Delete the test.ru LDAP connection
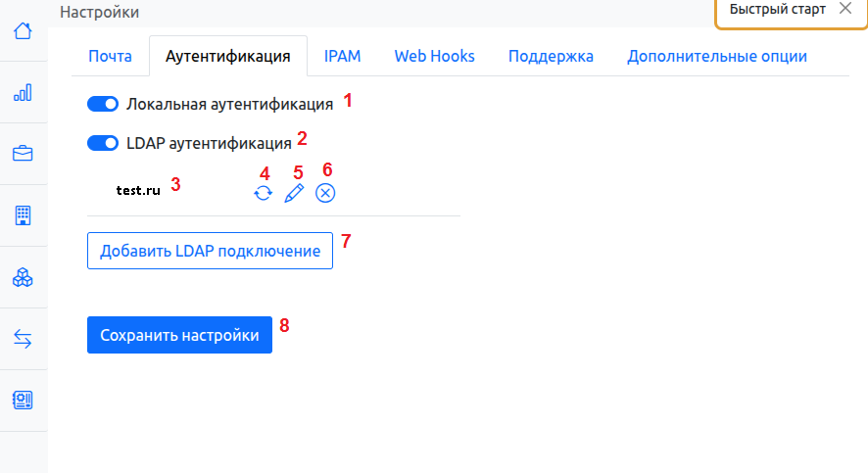 (326, 193)
